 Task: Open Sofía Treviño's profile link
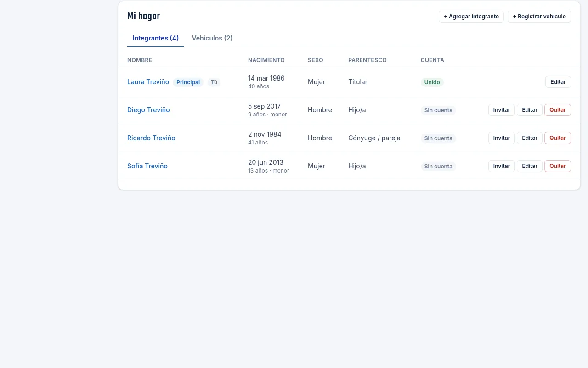coord(147,166)
